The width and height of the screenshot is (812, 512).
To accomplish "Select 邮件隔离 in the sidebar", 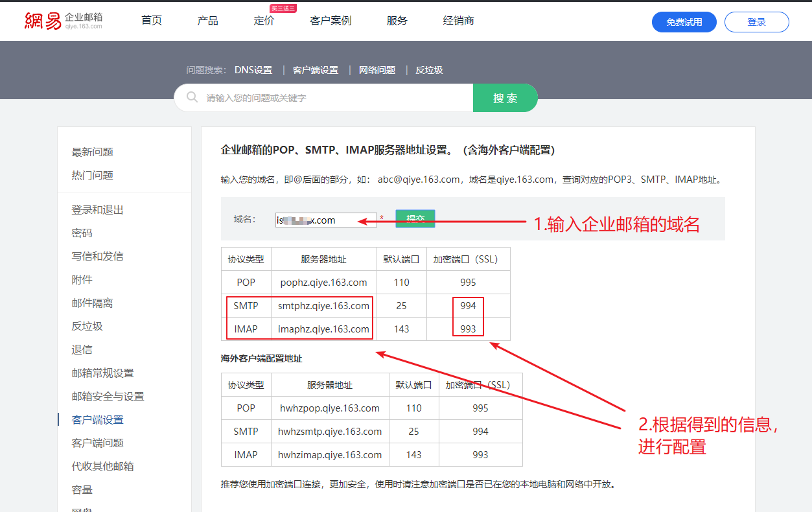I will pos(93,303).
